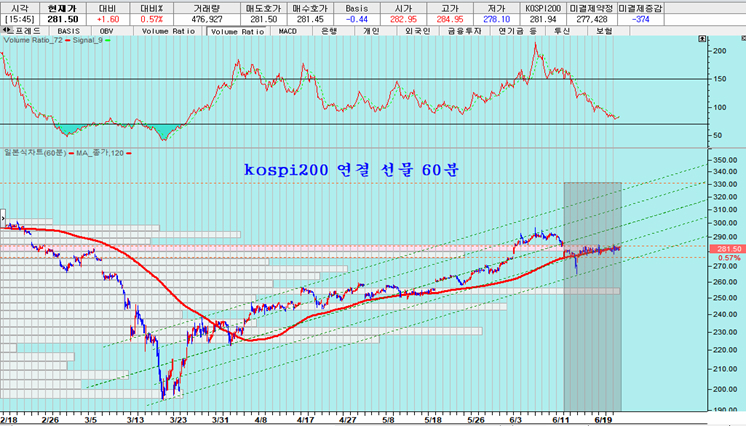Click the 거래량 value 476,927

click(207, 20)
